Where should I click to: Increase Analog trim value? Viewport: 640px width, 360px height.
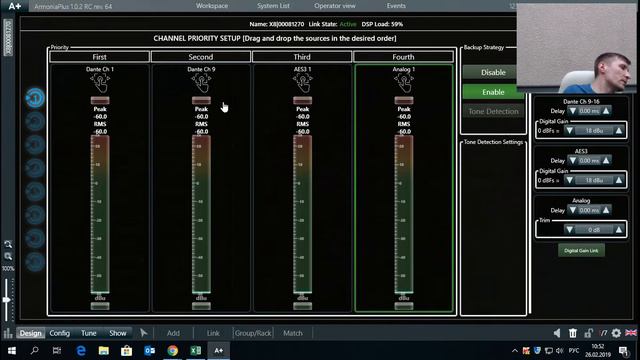619,230
